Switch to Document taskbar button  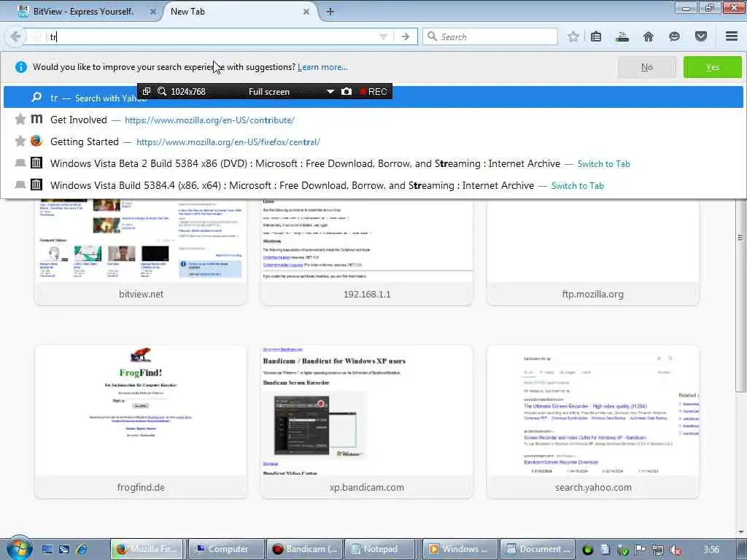point(538,549)
